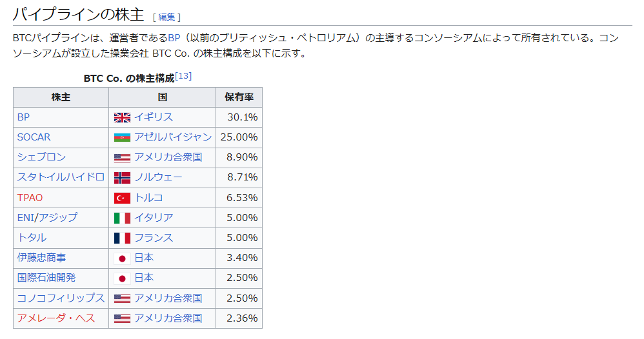
Task: Click the 株主 column header
Action: coord(61,97)
